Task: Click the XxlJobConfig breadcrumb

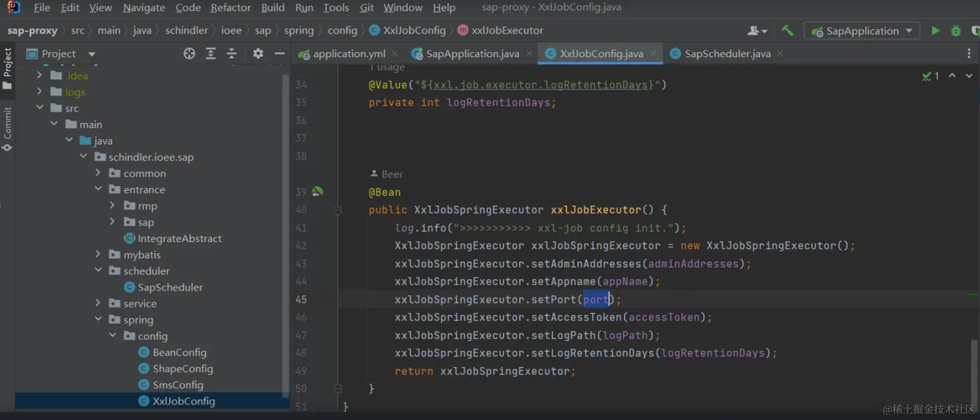Action: tap(407, 31)
